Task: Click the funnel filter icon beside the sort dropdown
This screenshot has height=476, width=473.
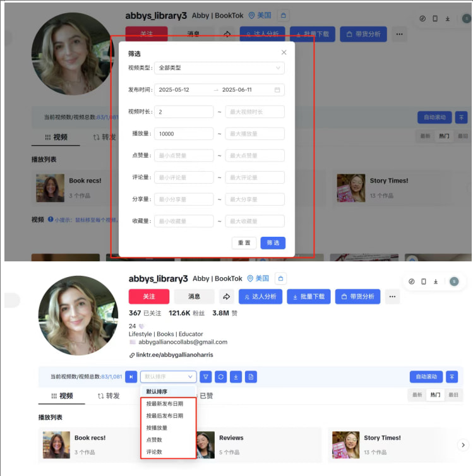Action: [x=206, y=377]
